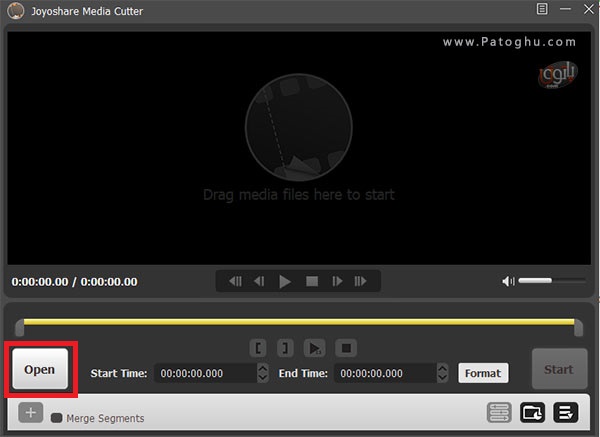Step to the next frame
Viewport: 600px width, 437px height.
337,282
